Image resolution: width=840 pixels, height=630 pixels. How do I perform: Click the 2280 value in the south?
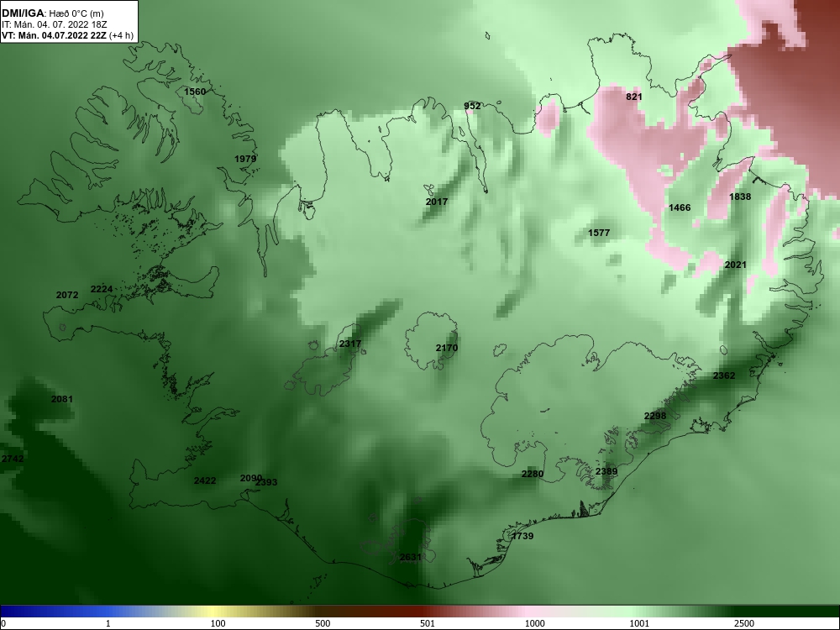[533, 474]
